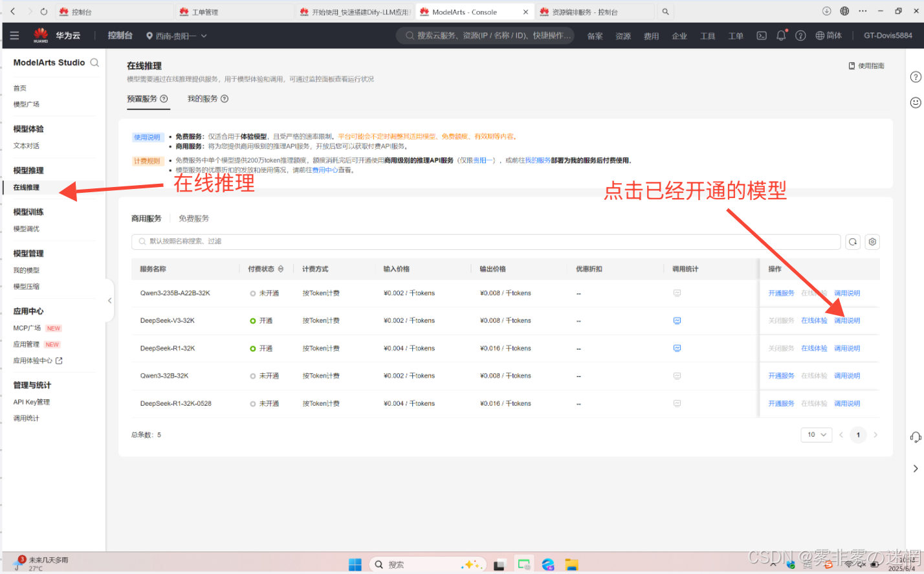Open the page size dropdown showing 10
Image resolution: width=924 pixels, height=574 pixels.
(x=816, y=435)
